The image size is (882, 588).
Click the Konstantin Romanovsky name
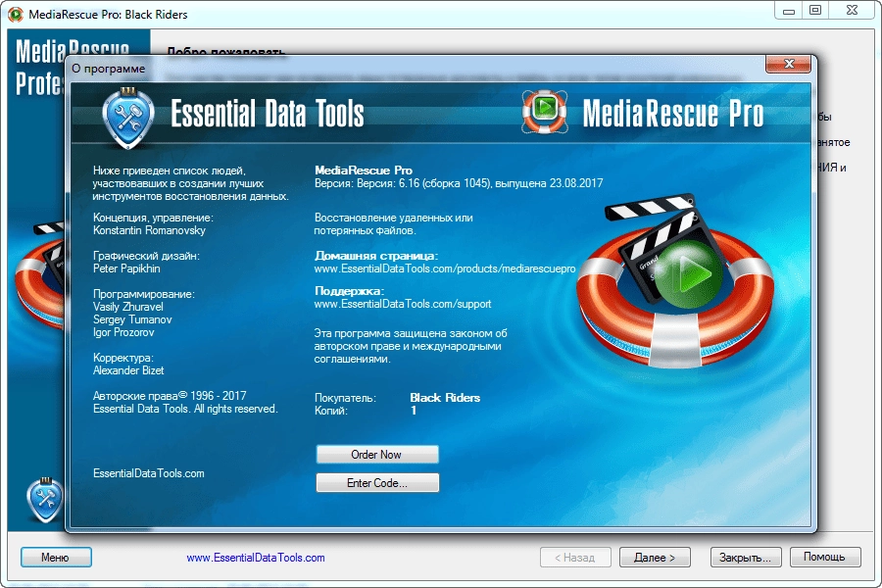pos(149,230)
